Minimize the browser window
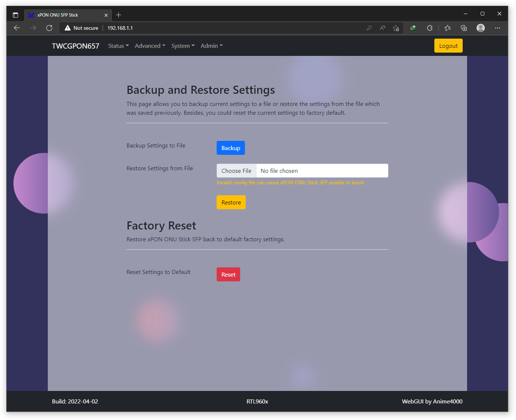The height and width of the screenshot is (420, 516). tap(466, 14)
